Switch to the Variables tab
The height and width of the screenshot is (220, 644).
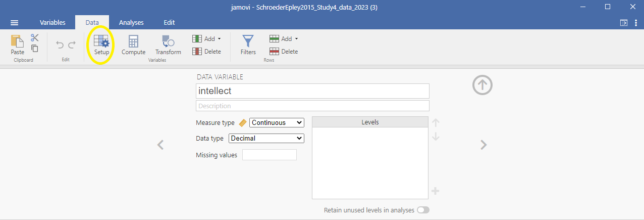click(52, 23)
